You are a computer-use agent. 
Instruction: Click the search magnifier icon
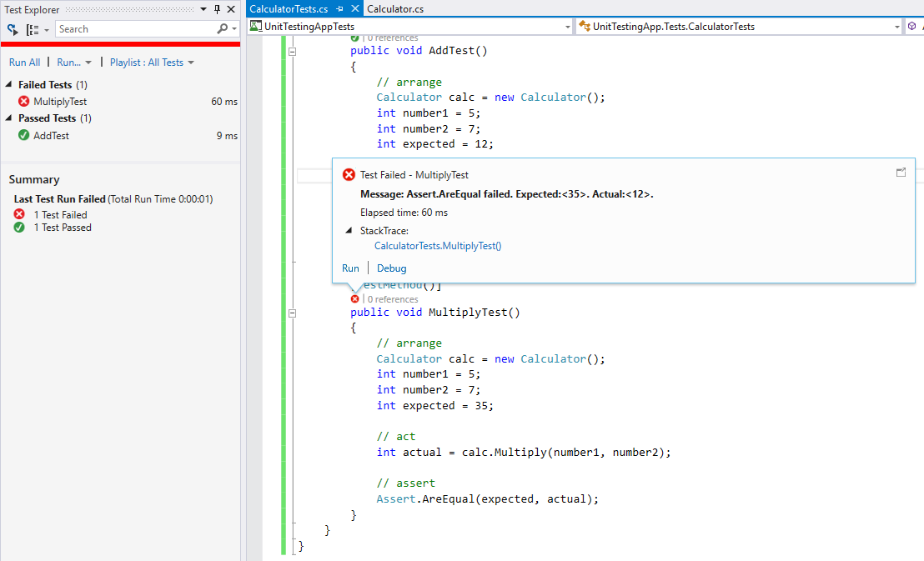(x=223, y=29)
